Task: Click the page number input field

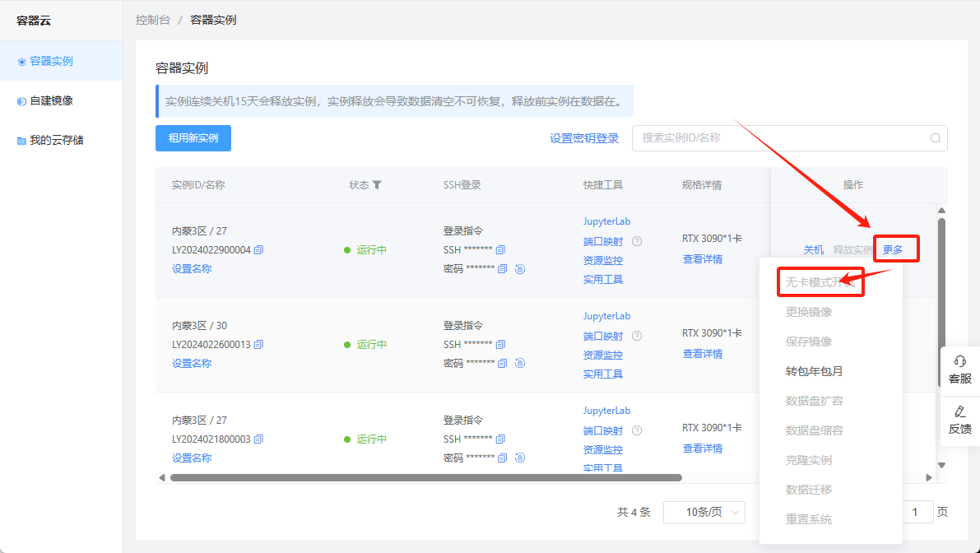Action: click(x=917, y=513)
